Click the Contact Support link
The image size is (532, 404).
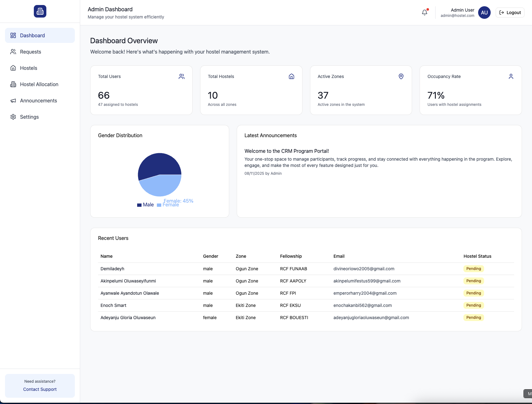(x=40, y=389)
